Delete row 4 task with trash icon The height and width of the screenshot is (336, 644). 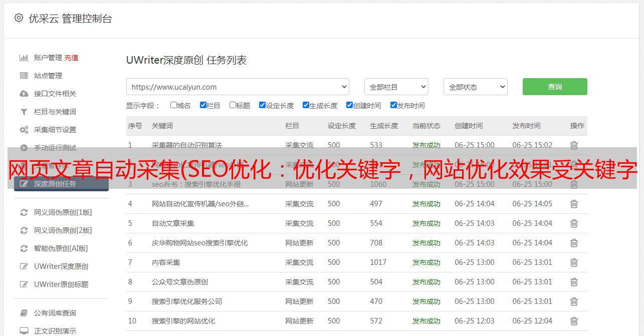[x=574, y=204]
